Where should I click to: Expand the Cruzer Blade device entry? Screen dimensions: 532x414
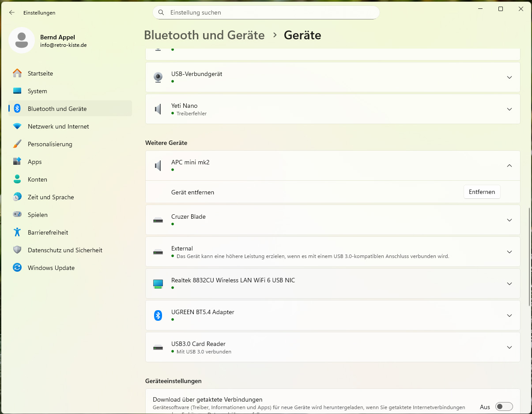point(509,220)
